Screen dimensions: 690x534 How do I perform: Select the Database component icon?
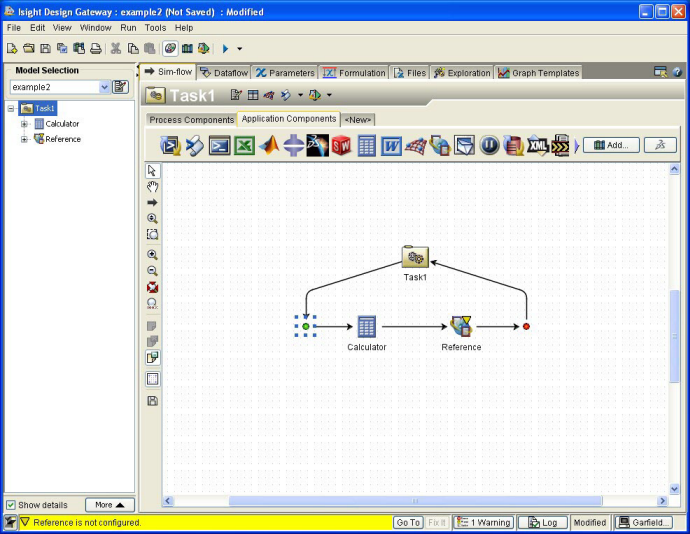click(513, 146)
